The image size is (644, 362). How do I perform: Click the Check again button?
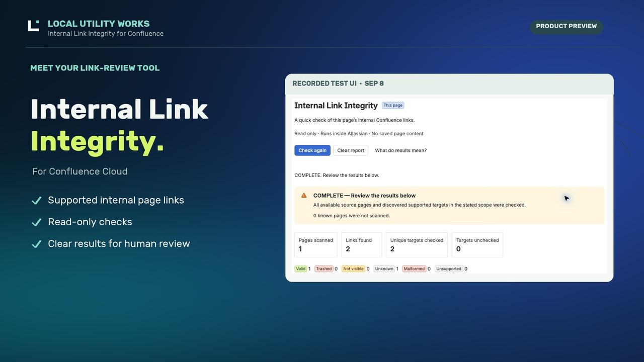(x=312, y=150)
